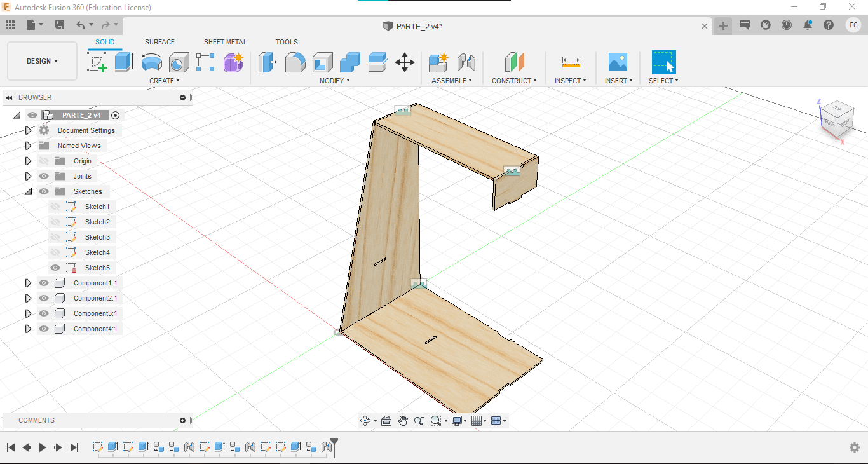
Task: Select the Press Pull tool
Action: (268, 62)
